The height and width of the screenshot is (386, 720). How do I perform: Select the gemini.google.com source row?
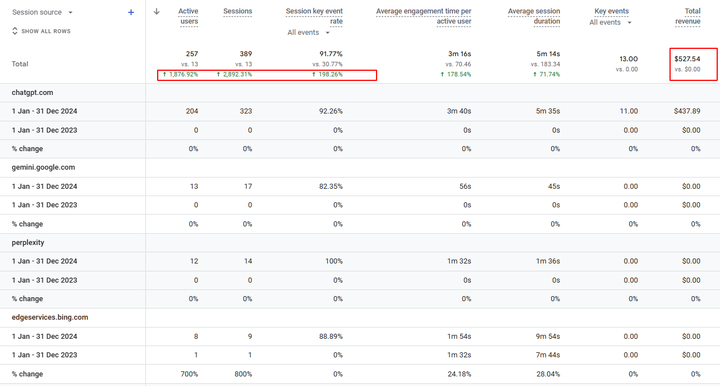[43, 168]
